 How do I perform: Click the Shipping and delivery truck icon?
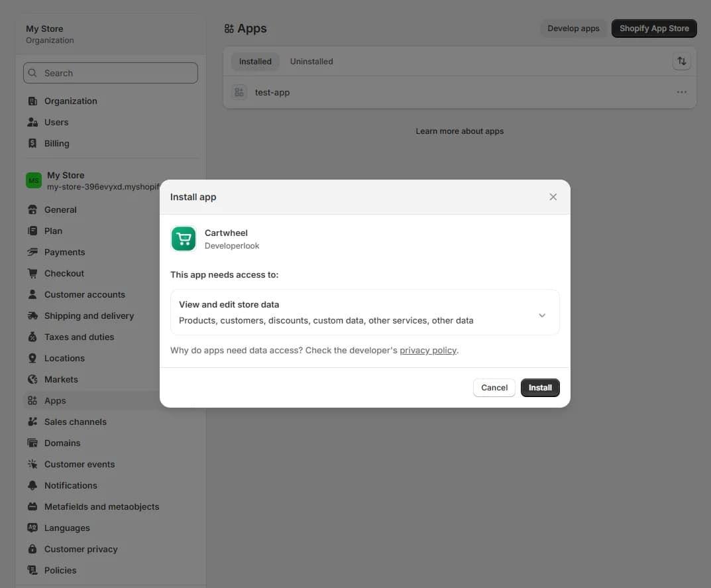(32, 316)
